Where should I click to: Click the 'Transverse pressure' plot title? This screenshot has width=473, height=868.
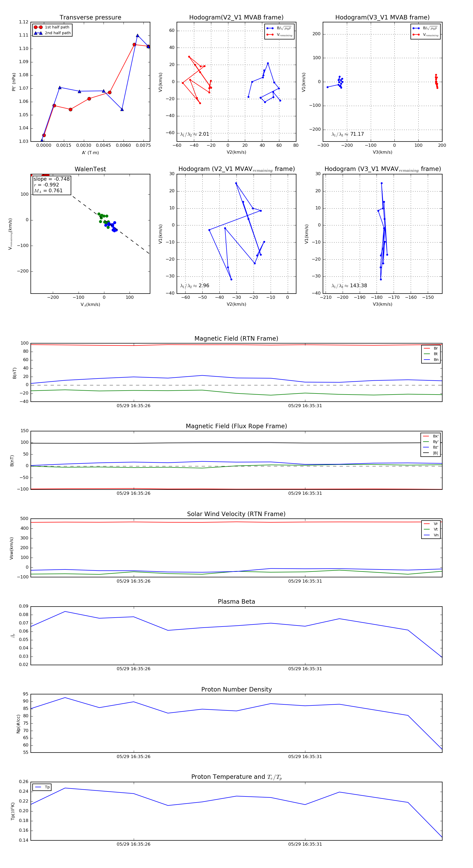(90, 18)
